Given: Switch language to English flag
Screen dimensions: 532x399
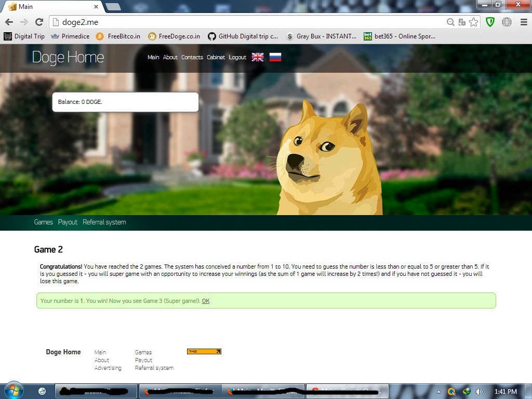Looking at the screenshot, I should point(258,57).
